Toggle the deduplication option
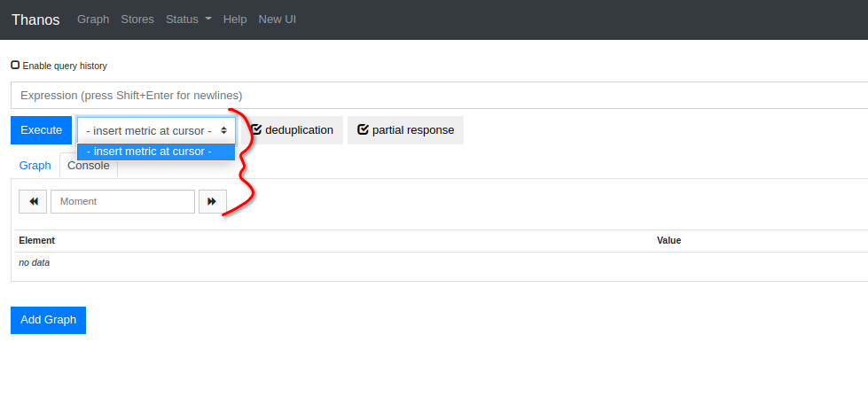The height and width of the screenshot is (397, 868). [x=293, y=130]
